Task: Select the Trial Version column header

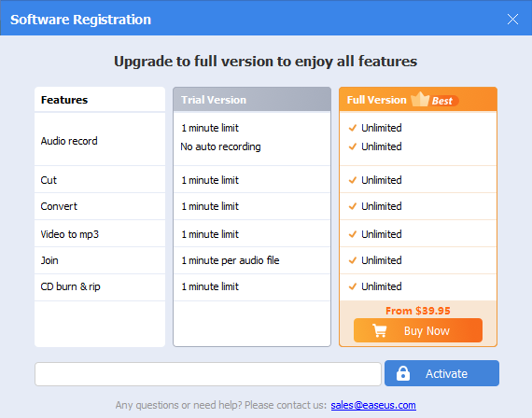Action: click(252, 100)
